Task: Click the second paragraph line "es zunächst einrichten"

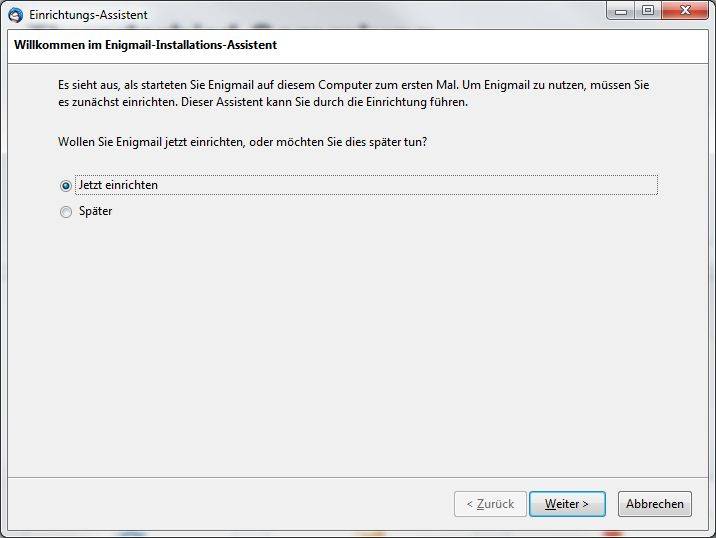Action: (x=262, y=102)
